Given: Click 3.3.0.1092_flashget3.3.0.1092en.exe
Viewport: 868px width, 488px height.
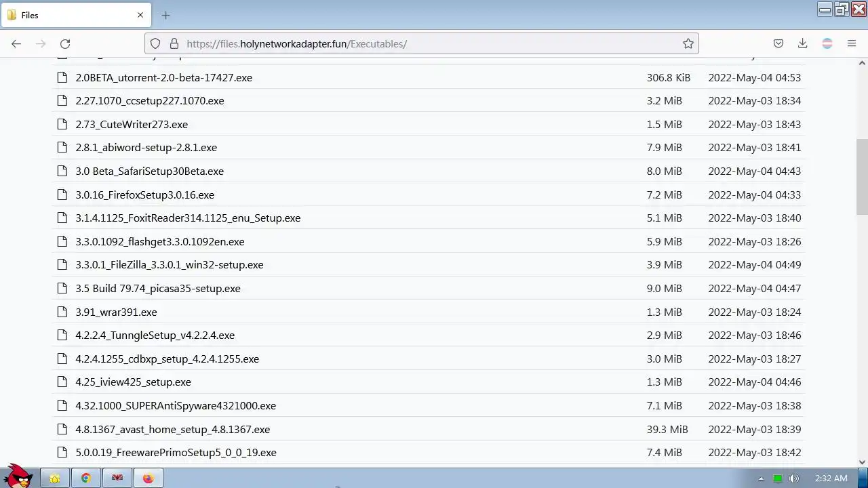Looking at the screenshot, I should click(159, 241).
